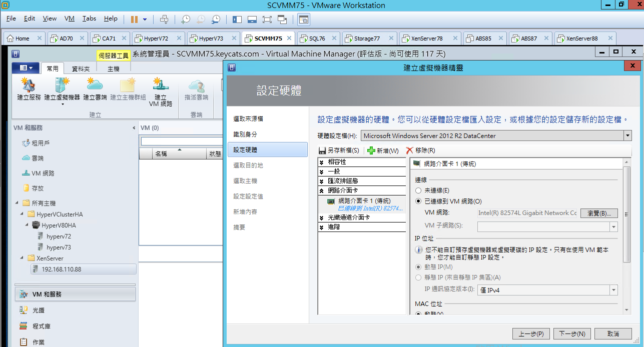
Task: Collapse the navigation pane arrow
Action: pyautogui.click(x=134, y=128)
